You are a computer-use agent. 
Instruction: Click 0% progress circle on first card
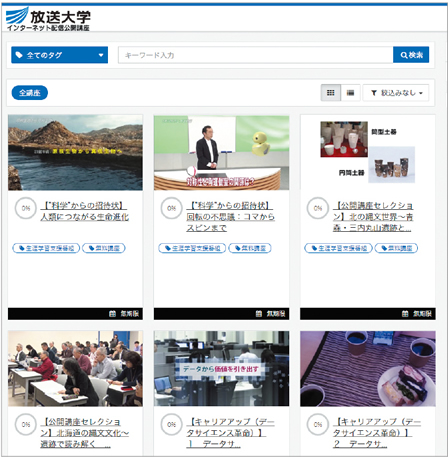coord(26,208)
